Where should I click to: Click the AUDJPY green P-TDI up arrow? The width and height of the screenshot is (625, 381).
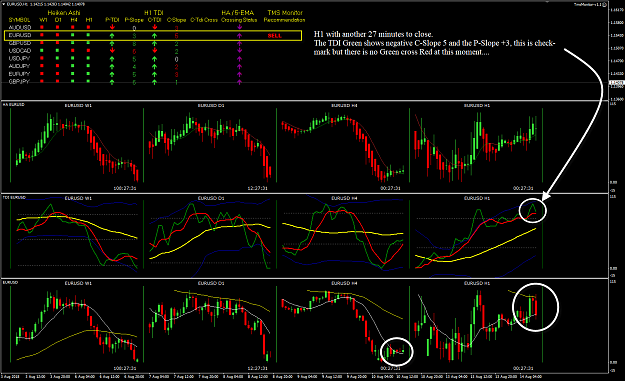coord(112,66)
